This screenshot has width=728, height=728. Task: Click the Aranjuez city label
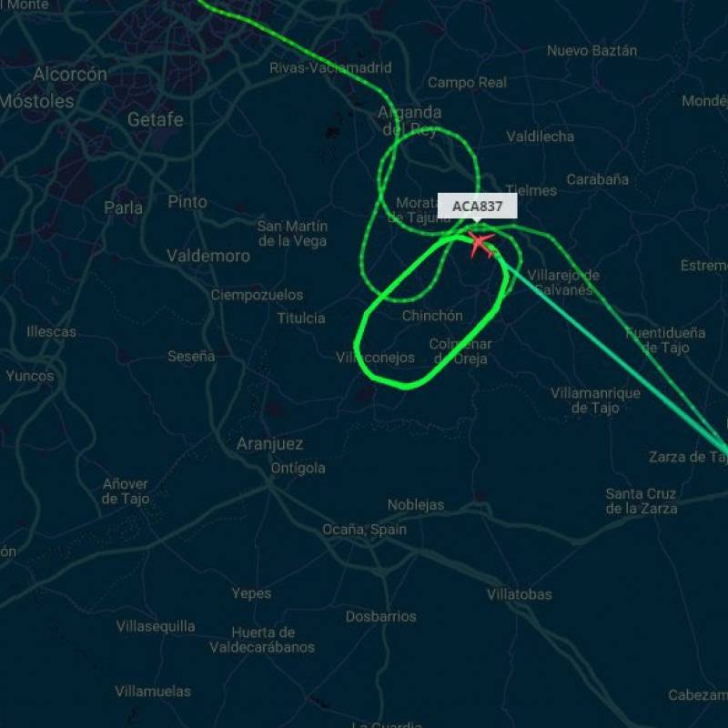(x=269, y=444)
